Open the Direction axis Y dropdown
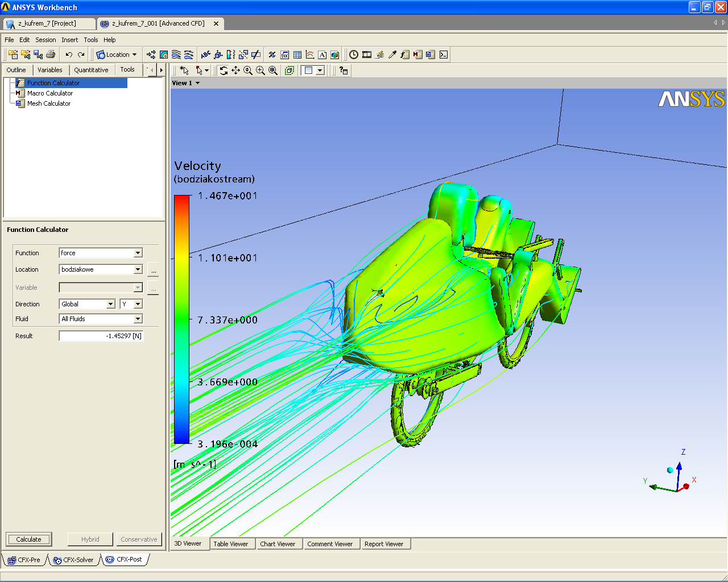This screenshot has height=582, width=728. [138, 304]
